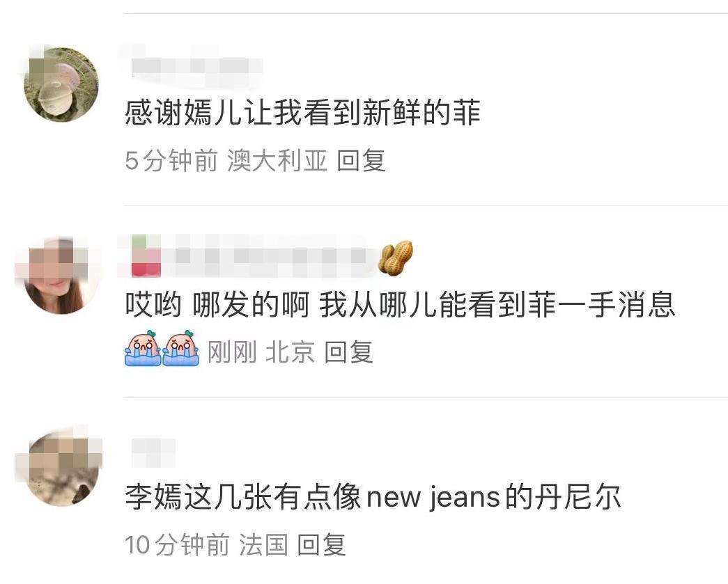Open the third commenter's blurred avatar

63,468
